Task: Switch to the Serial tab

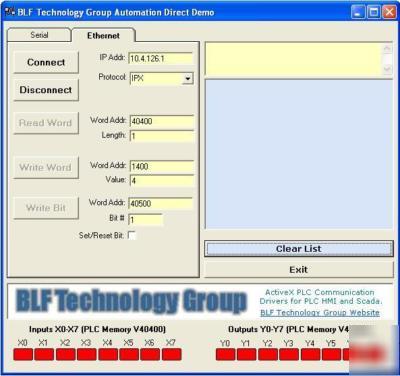Action: [39, 35]
